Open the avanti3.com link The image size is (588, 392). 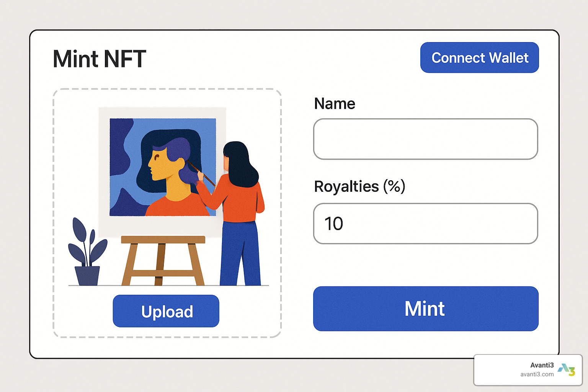(x=537, y=374)
